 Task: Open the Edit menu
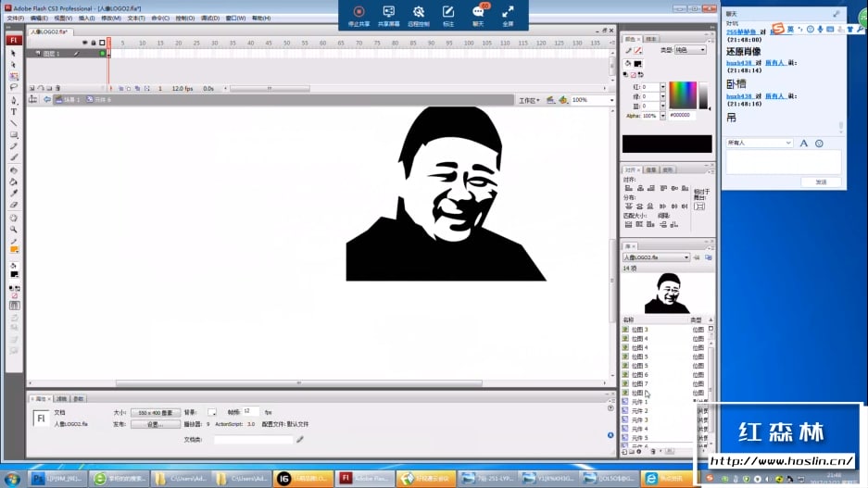(39, 19)
